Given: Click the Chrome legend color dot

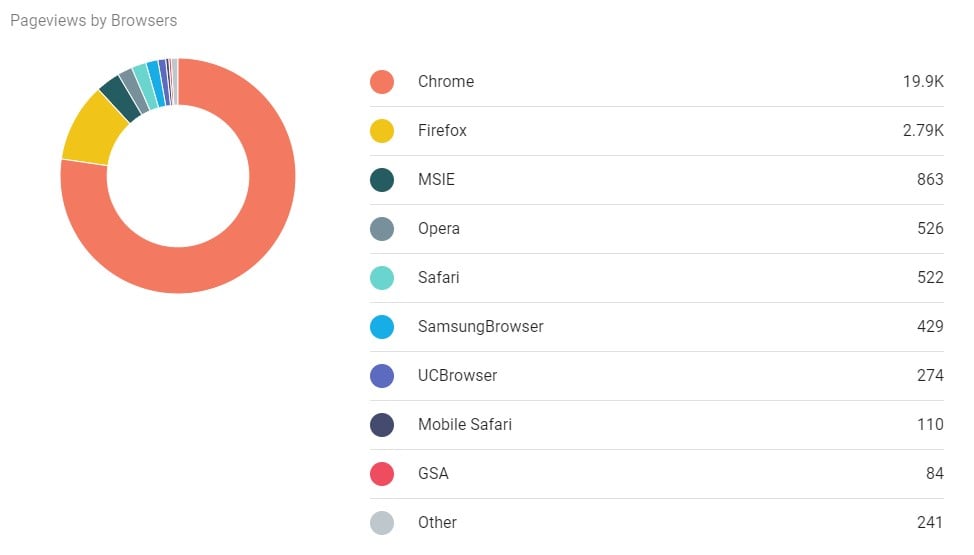Looking at the screenshot, I should (382, 82).
